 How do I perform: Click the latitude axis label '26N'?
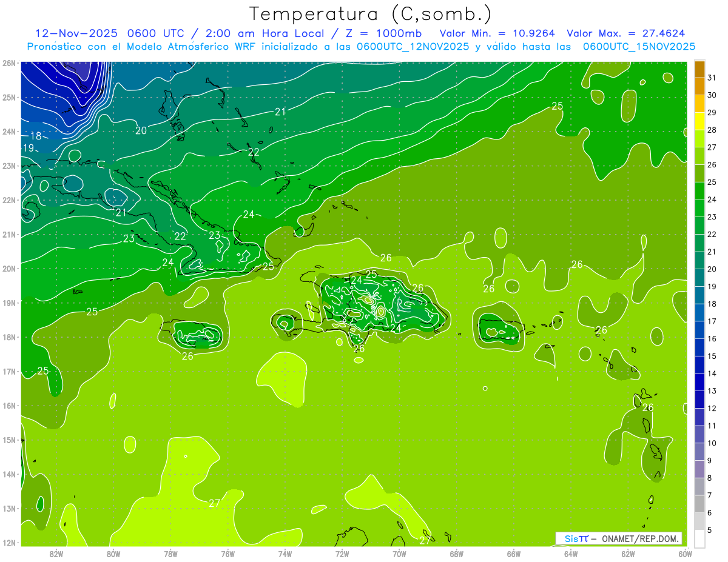point(8,63)
